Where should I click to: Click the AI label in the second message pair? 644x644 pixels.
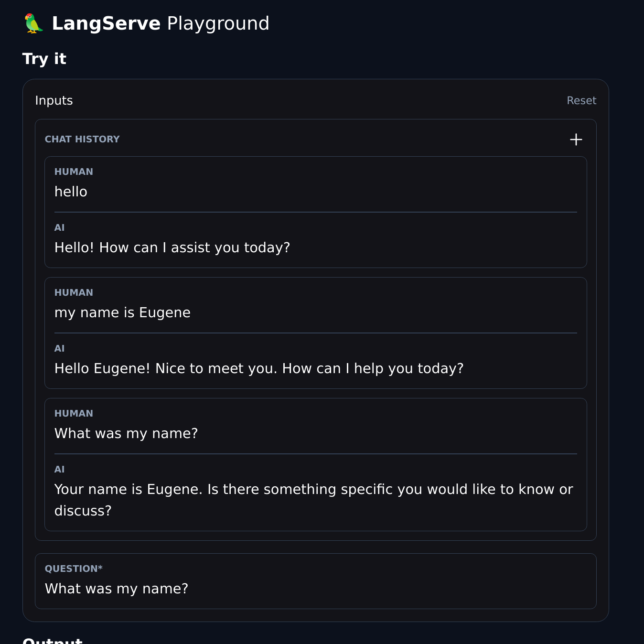click(59, 348)
